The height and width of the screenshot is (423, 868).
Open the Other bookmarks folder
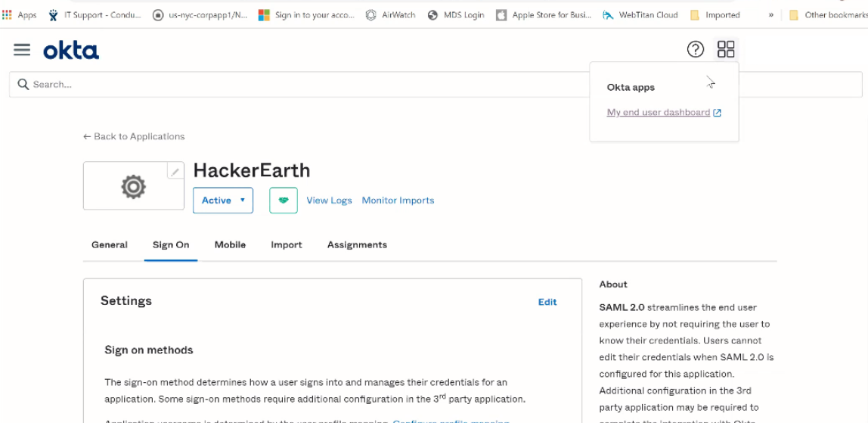pyautogui.click(x=828, y=15)
